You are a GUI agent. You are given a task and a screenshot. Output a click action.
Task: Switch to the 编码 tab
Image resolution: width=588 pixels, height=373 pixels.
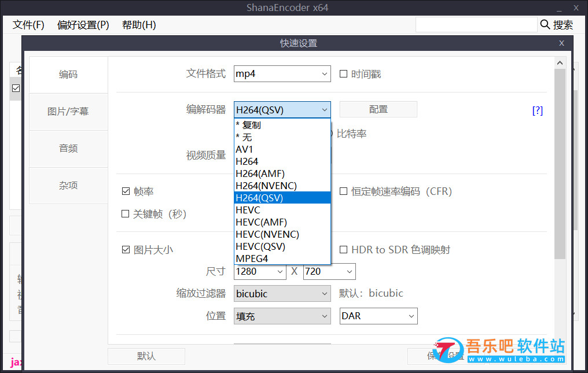[68, 74]
